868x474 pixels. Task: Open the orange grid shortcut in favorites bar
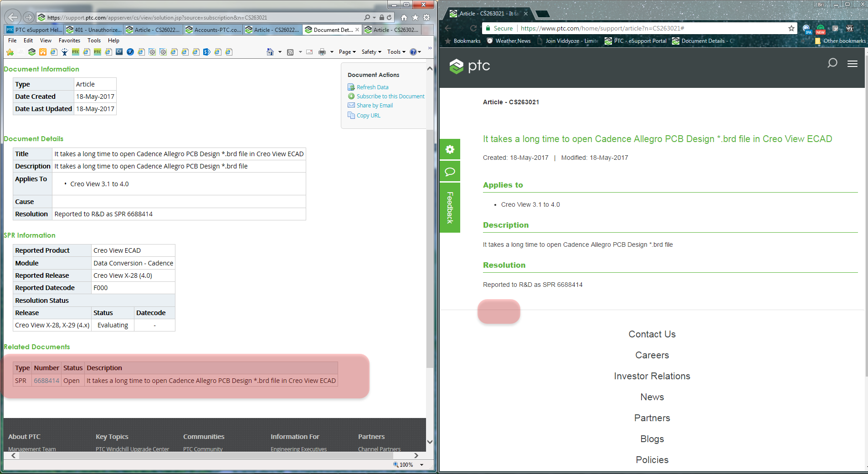(42, 52)
